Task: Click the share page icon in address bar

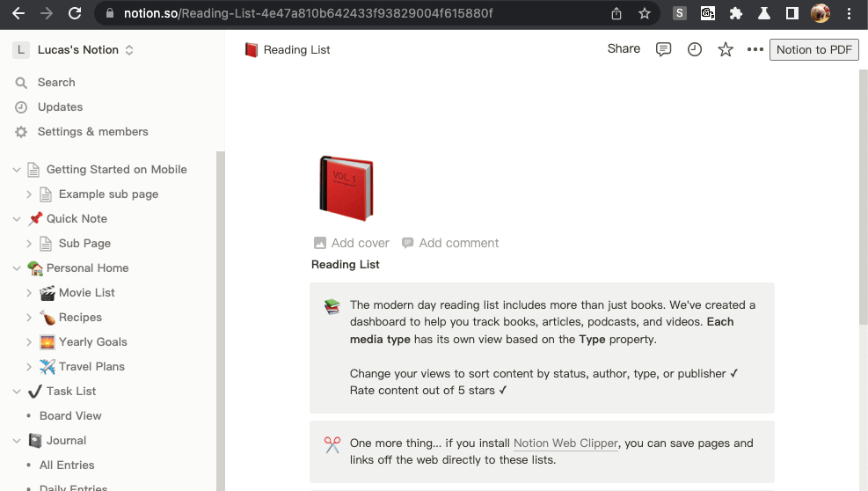Action: point(616,13)
